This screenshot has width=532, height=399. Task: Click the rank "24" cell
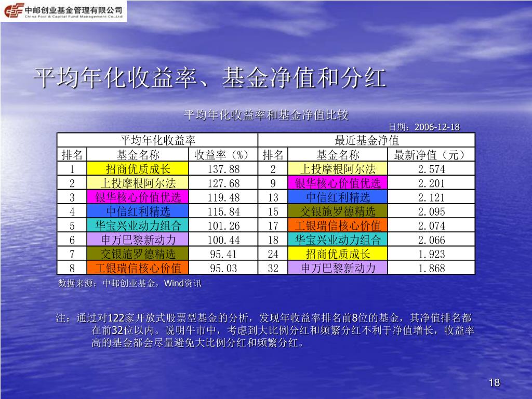click(273, 254)
